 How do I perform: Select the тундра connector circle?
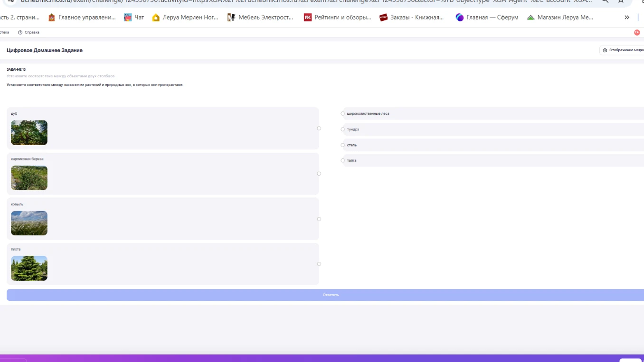point(343,129)
